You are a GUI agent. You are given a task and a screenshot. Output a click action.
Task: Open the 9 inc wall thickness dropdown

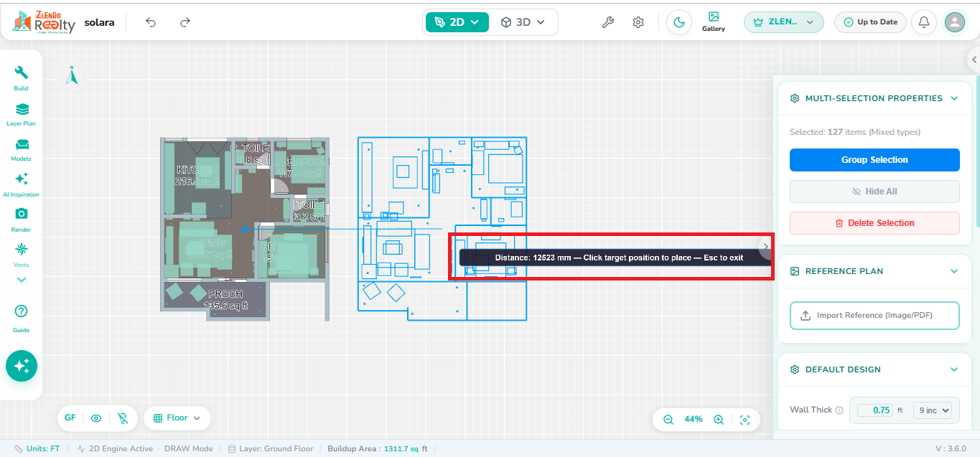932,410
